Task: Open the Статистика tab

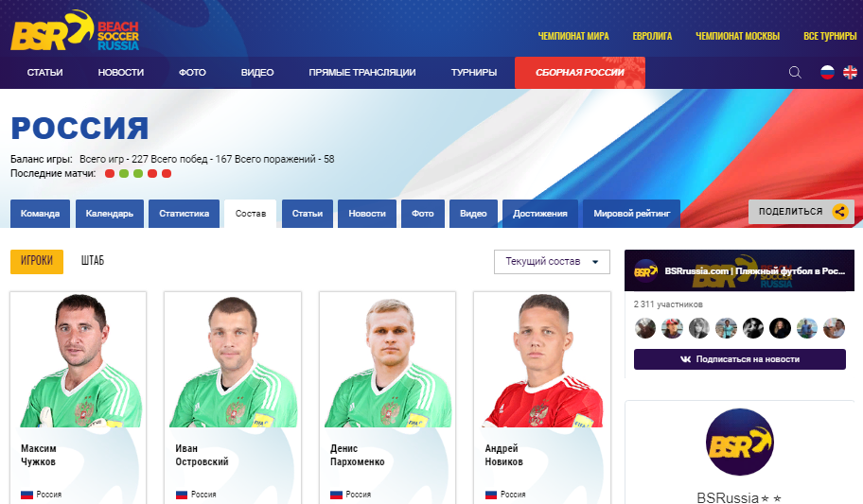Action: [184, 214]
